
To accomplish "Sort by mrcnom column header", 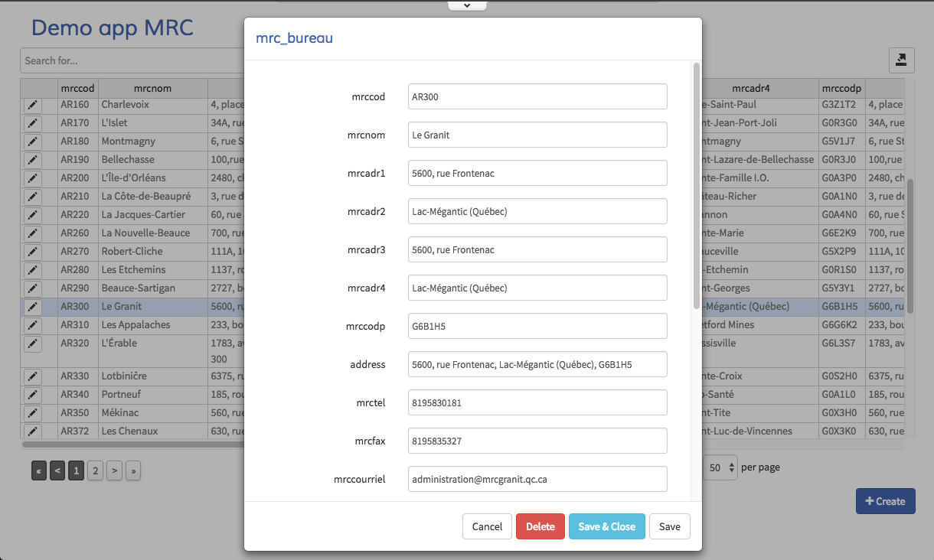I will (152, 88).
